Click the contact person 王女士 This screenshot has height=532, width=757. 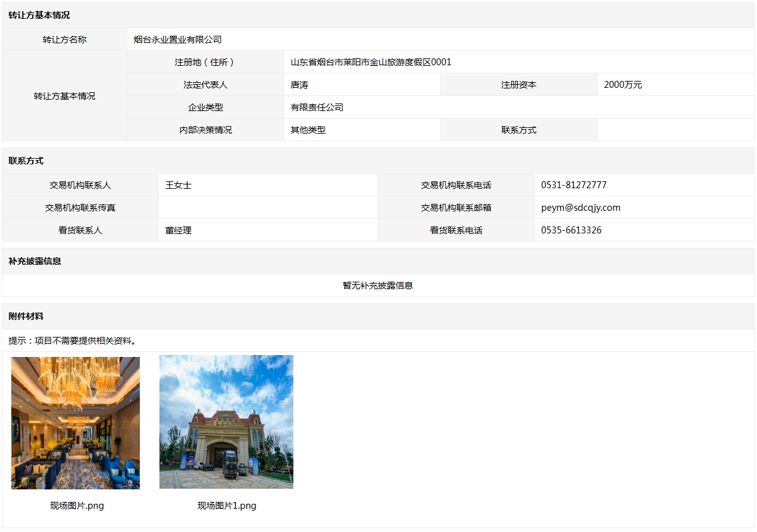[x=178, y=185]
